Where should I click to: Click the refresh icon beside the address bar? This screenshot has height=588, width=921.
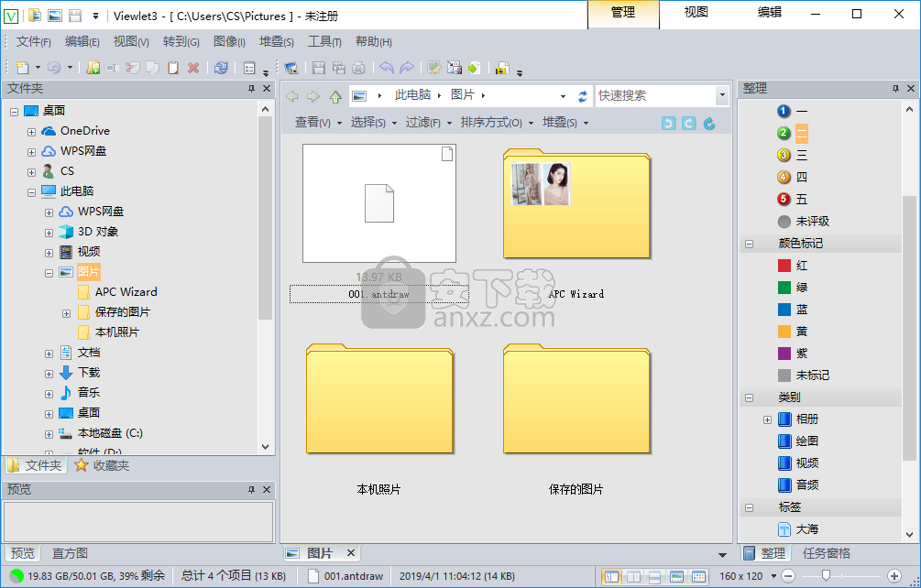tap(582, 96)
